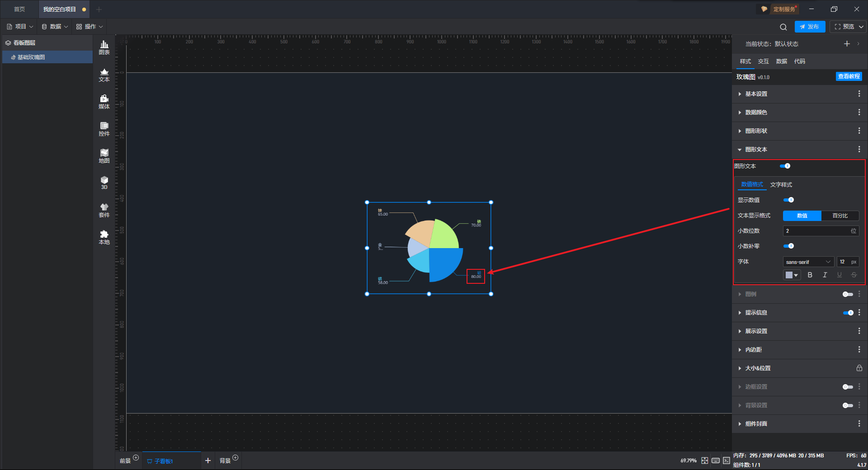Switch to the 文字样式 sub-tab
Screen dimensions: 868x470
click(781, 185)
